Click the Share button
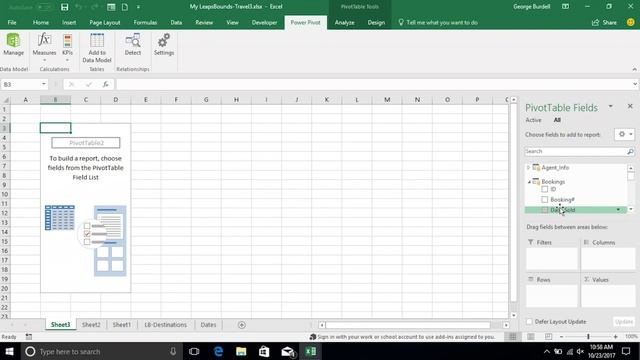The image size is (640, 360). (604, 22)
